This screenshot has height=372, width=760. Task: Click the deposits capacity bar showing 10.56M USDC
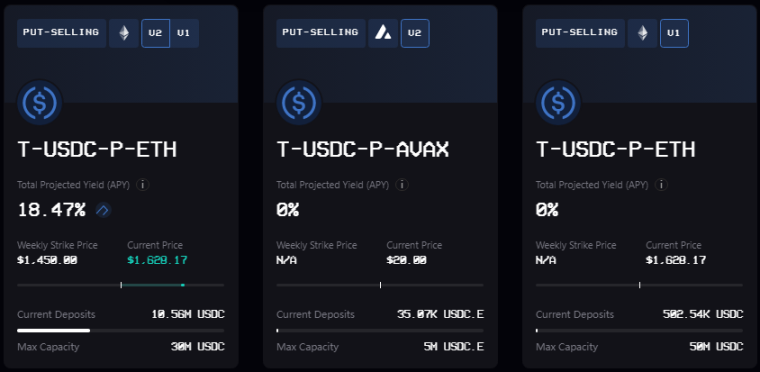pos(121,331)
